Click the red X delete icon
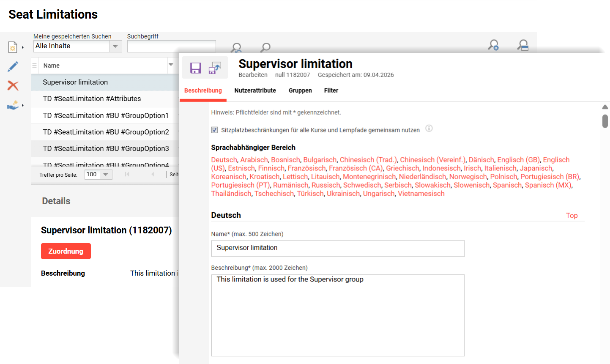This screenshot has height=364, width=610. pyautogui.click(x=13, y=85)
